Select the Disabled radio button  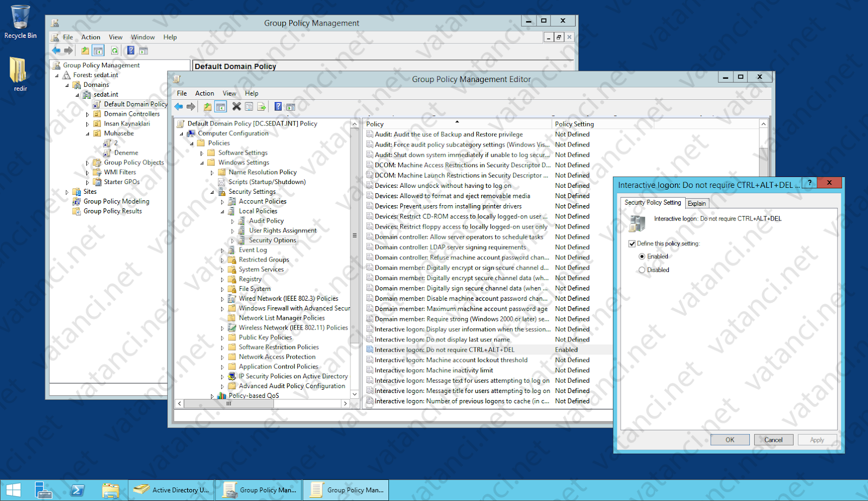coord(642,270)
